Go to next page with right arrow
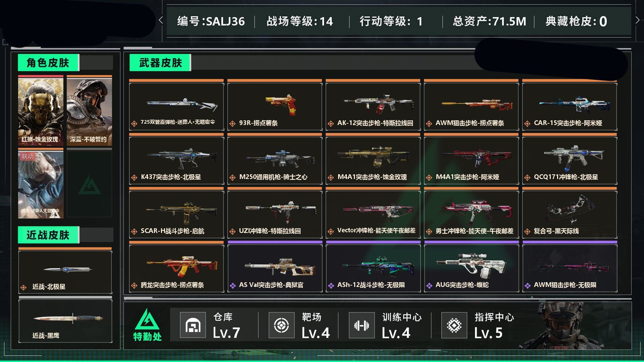 tap(637, 20)
